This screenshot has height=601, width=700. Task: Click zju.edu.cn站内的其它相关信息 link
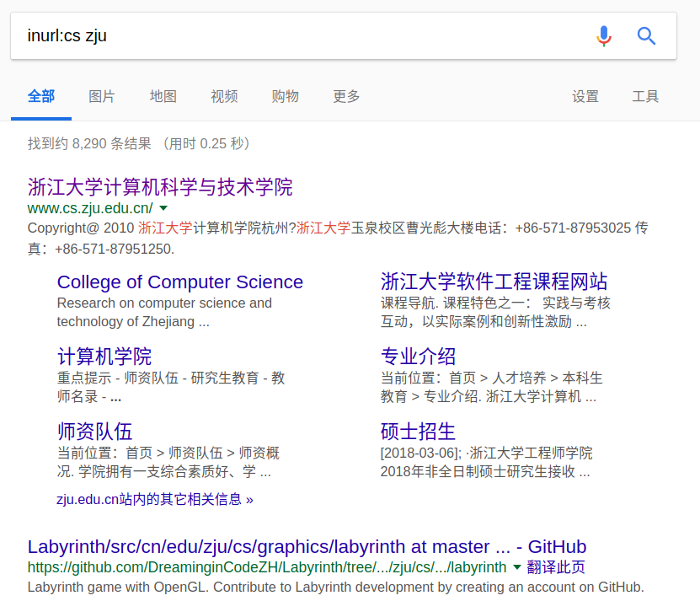[155, 499]
